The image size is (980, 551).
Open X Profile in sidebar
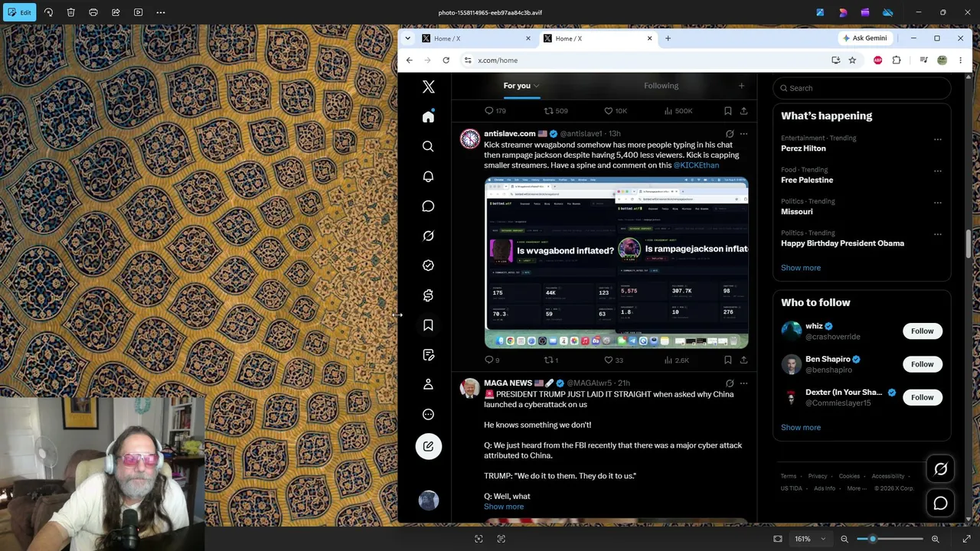429,384
